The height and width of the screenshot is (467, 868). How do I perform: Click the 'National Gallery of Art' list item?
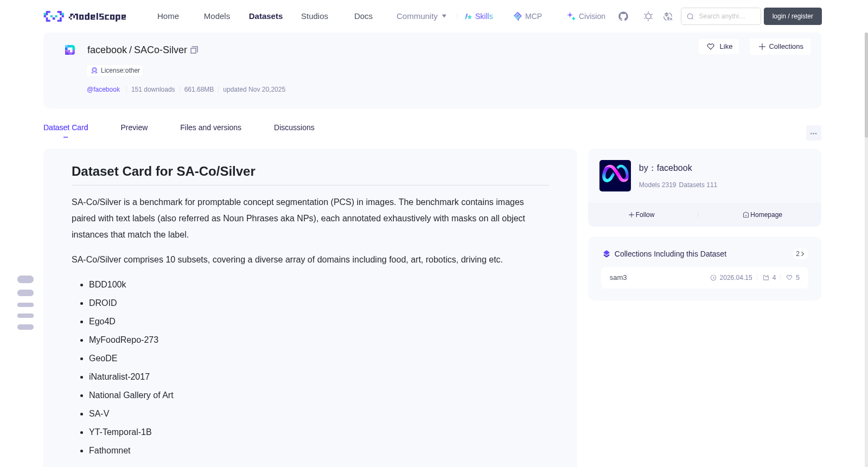pyautogui.click(x=131, y=395)
